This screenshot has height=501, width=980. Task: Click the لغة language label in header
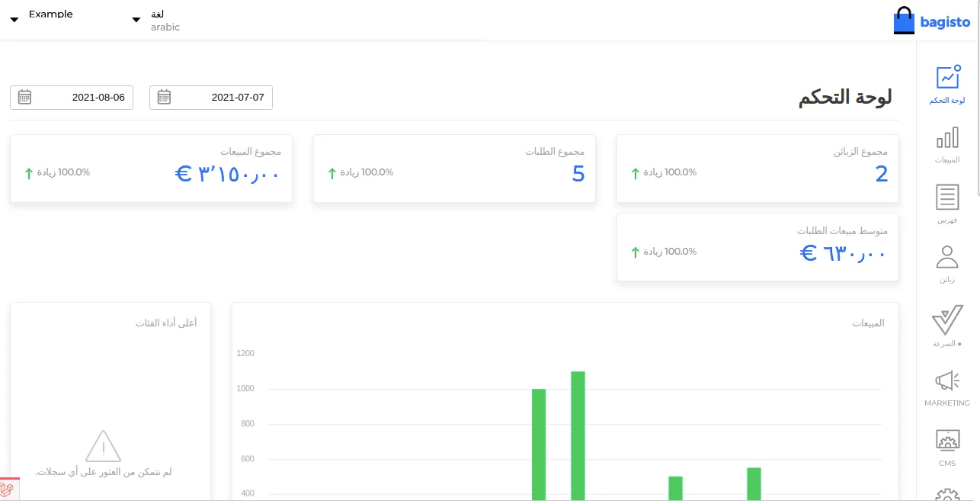pos(158,14)
